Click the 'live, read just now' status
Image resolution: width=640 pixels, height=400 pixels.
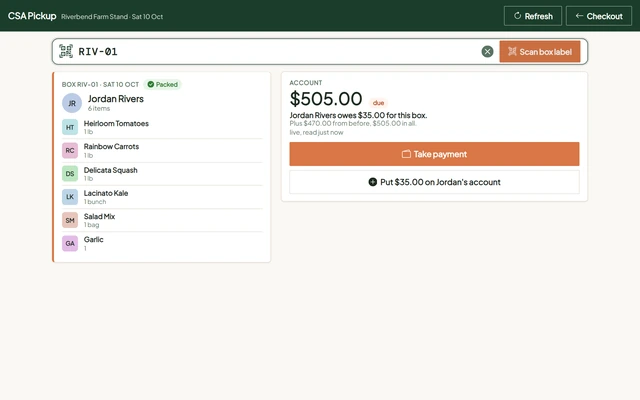[316, 132]
